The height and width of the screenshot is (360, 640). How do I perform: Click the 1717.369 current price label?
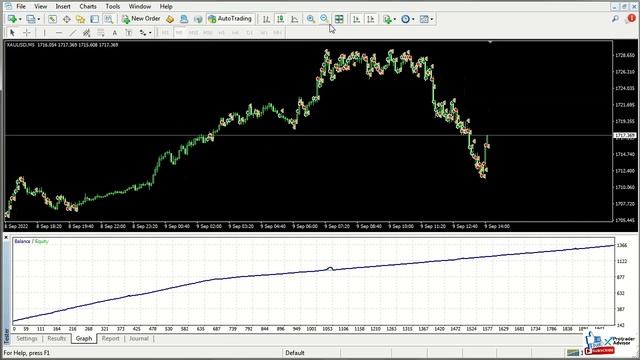[625, 135]
